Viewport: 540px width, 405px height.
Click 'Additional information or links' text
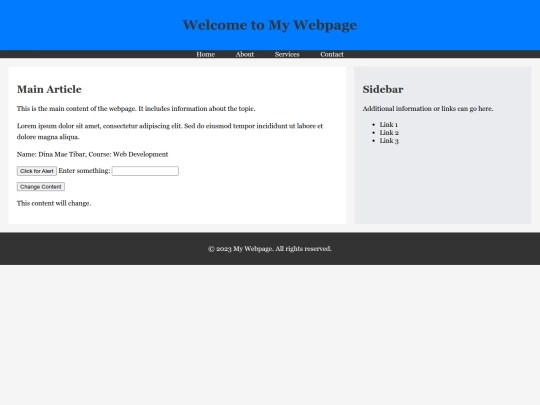[428, 108]
